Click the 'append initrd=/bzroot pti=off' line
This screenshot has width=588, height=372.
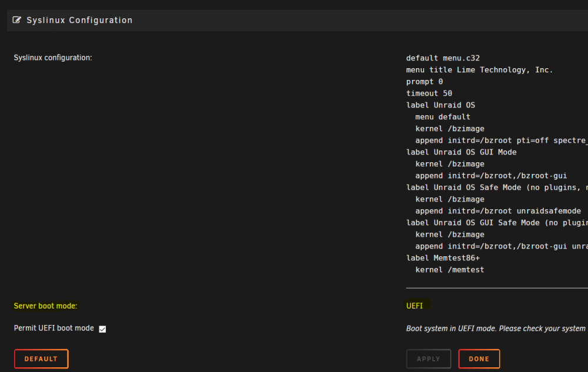502,140
